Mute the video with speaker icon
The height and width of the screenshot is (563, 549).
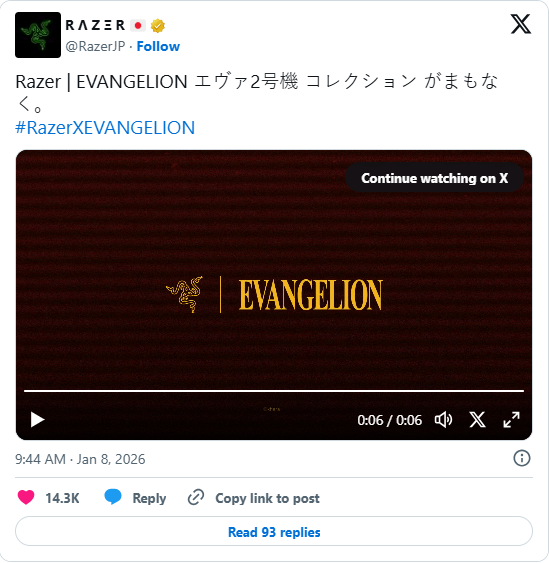[x=443, y=420]
